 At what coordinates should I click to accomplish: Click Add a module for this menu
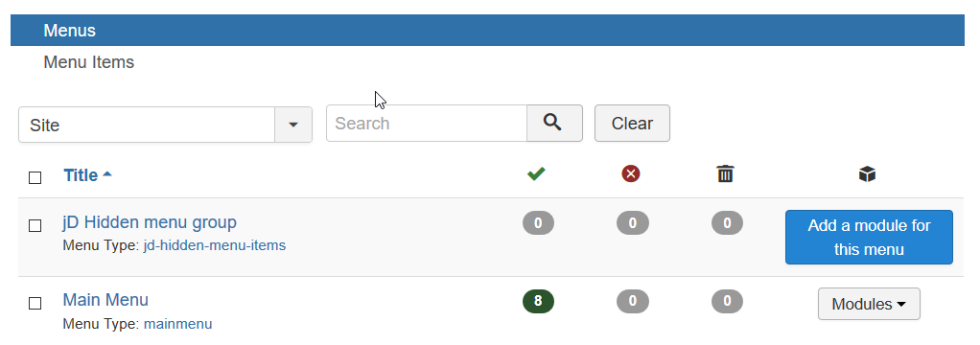click(x=869, y=237)
